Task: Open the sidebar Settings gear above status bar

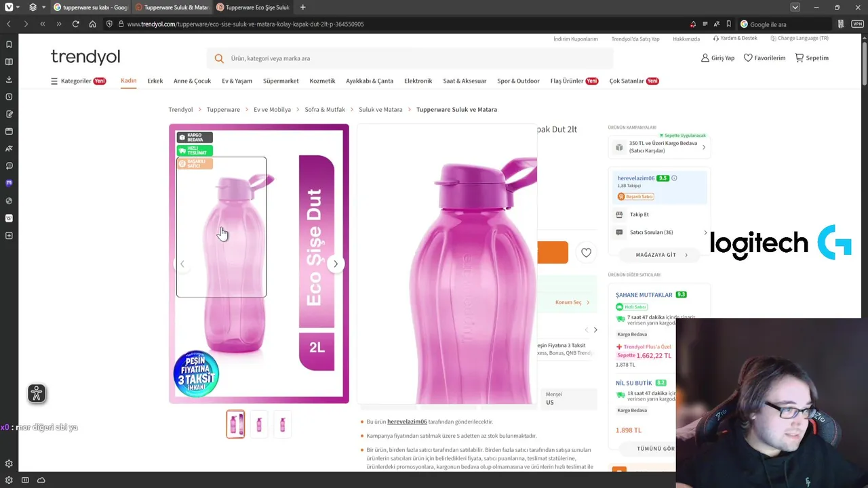Action: 9,464
